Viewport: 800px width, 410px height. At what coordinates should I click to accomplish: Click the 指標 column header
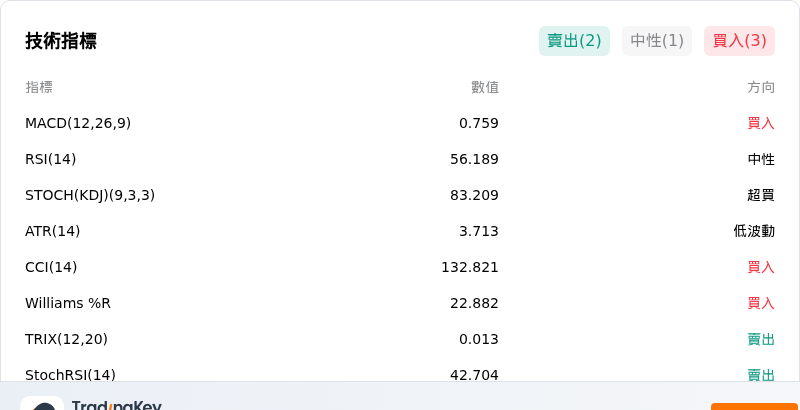pyautogui.click(x=39, y=88)
